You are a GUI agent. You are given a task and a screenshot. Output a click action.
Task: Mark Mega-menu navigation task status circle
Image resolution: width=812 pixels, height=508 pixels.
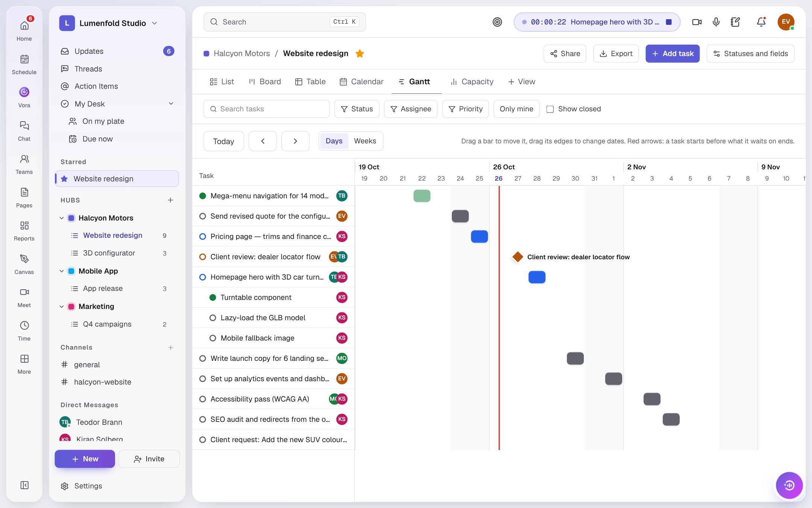(203, 196)
